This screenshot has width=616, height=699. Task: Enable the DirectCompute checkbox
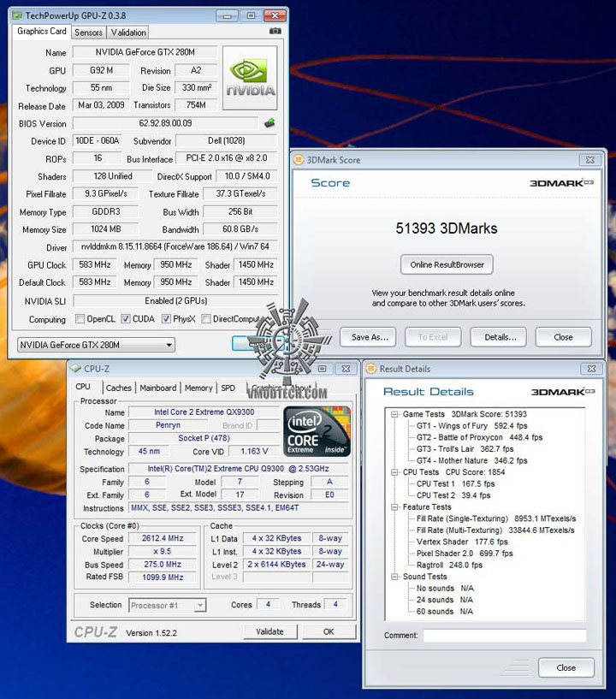[x=206, y=319]
